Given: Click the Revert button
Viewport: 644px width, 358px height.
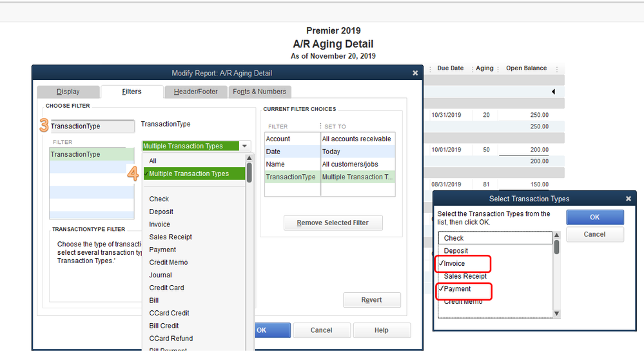Looking at the screenshot, I should (x=372, y=300).
